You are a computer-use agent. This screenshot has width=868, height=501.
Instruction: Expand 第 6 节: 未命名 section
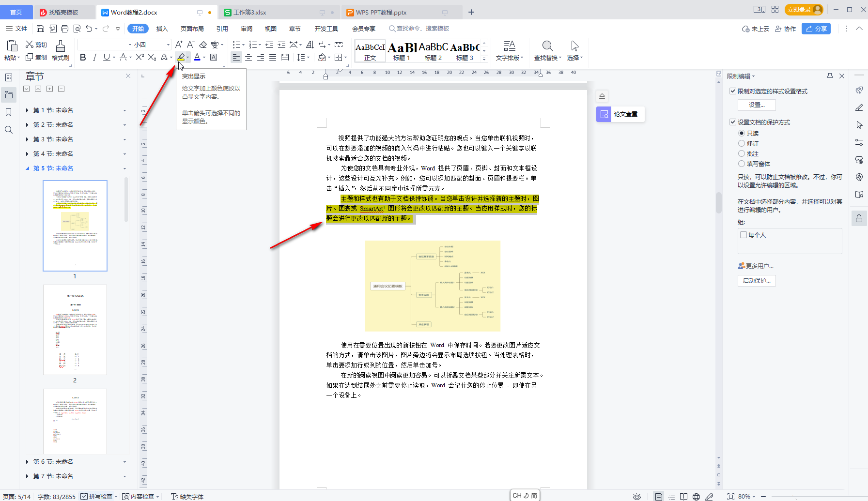pos(27,462)
